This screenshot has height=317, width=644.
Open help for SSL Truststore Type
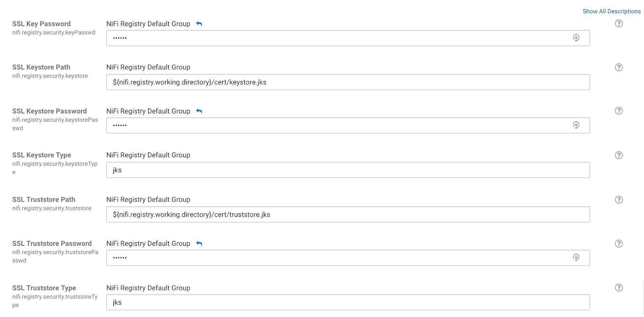pyautogui.click(x=619, y=288)
